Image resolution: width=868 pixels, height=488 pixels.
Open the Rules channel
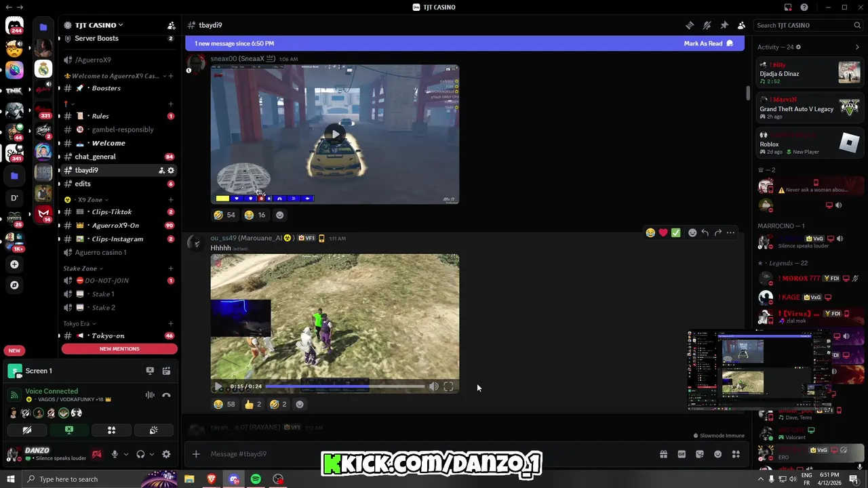coord(119,116)
